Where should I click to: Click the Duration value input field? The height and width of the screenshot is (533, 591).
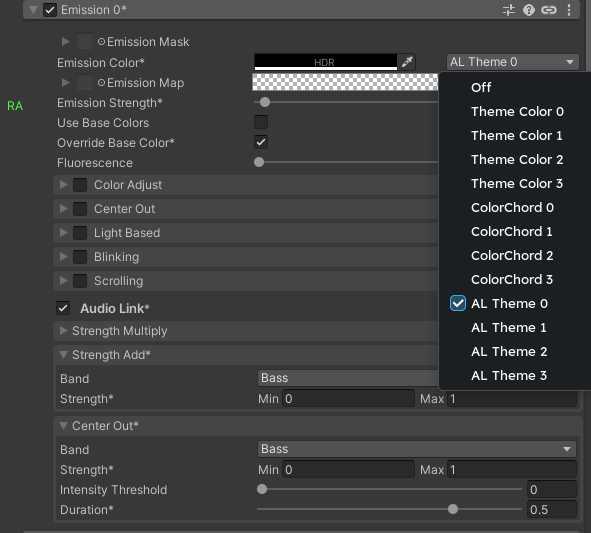552,510
